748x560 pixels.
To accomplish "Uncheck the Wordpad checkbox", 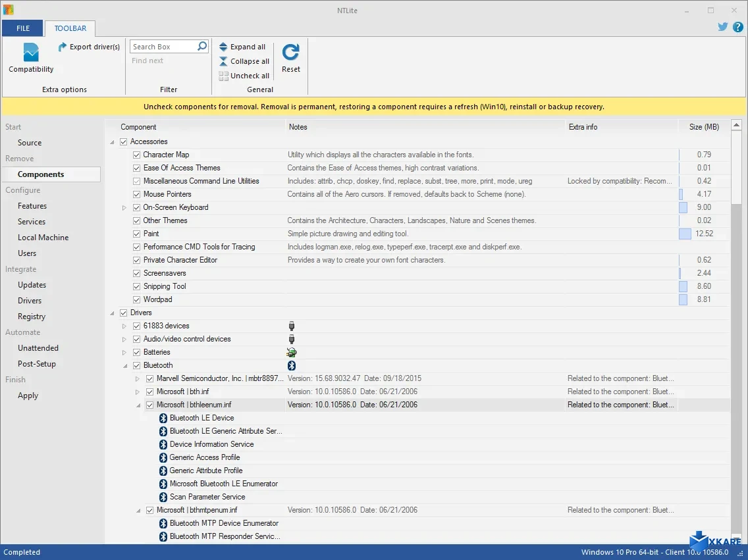I will click(136, 300).
